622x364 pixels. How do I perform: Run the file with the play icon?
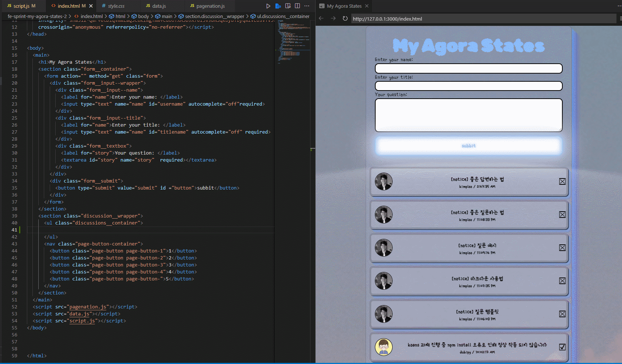268,6
